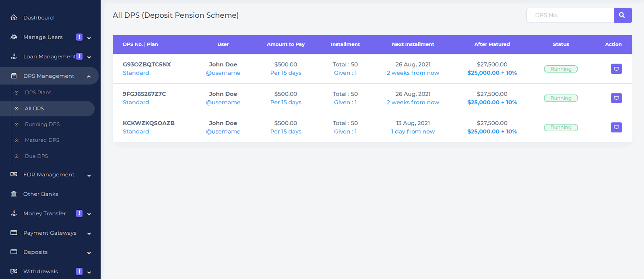The image size is (644, 279).
Task: Click @username link in 9FGJ65267Z7C row
Action: 223,102
